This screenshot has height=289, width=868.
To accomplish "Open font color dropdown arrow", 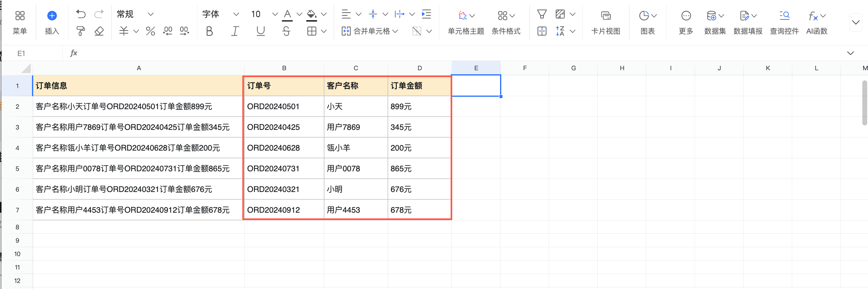I will (299, 14).
